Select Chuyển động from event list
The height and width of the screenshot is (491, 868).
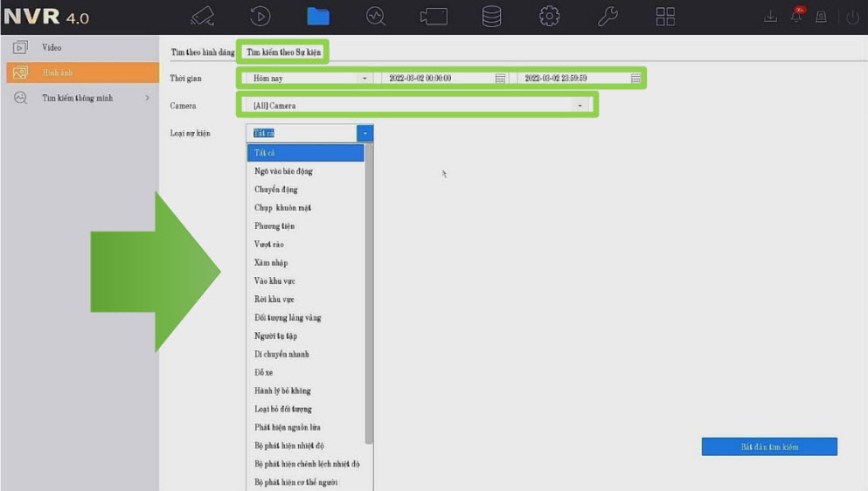276,190
